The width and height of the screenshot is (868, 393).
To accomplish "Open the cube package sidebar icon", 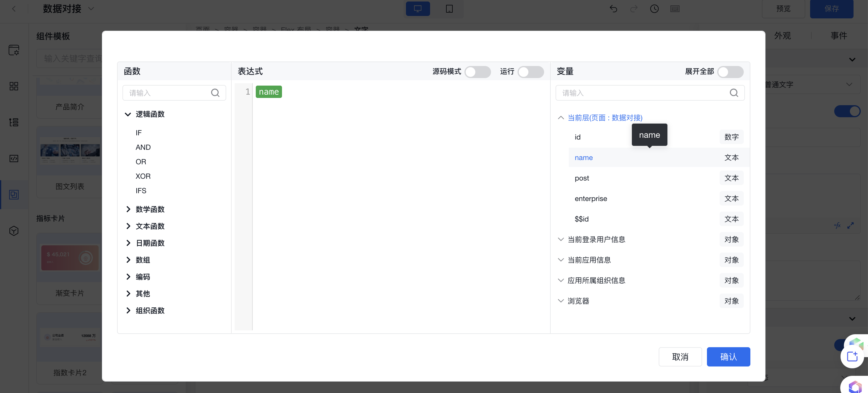I will click(14, 231).
